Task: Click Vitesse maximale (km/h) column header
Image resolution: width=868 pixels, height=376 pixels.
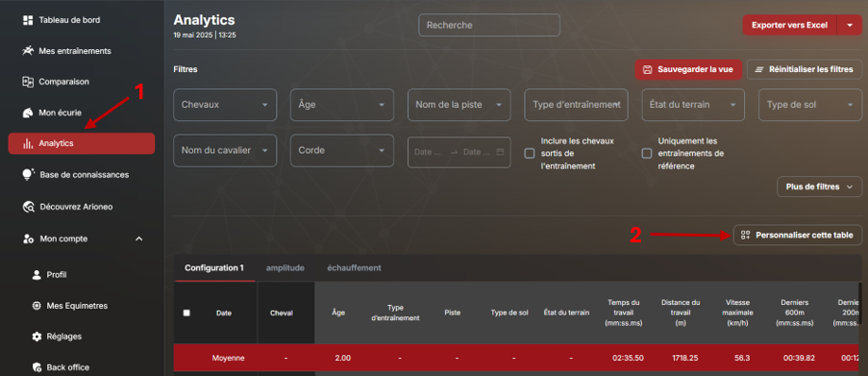Action: (738, 313)
